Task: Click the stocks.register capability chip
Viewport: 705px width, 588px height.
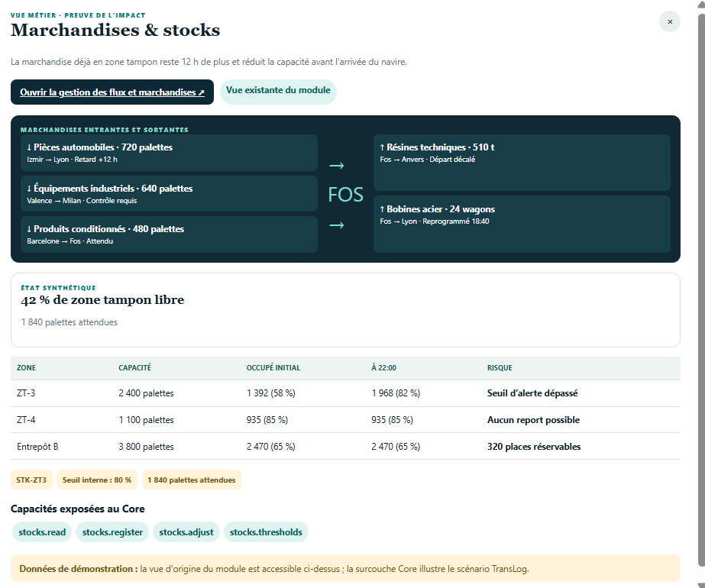Action: pyautogui.click(x=112, y=532)
